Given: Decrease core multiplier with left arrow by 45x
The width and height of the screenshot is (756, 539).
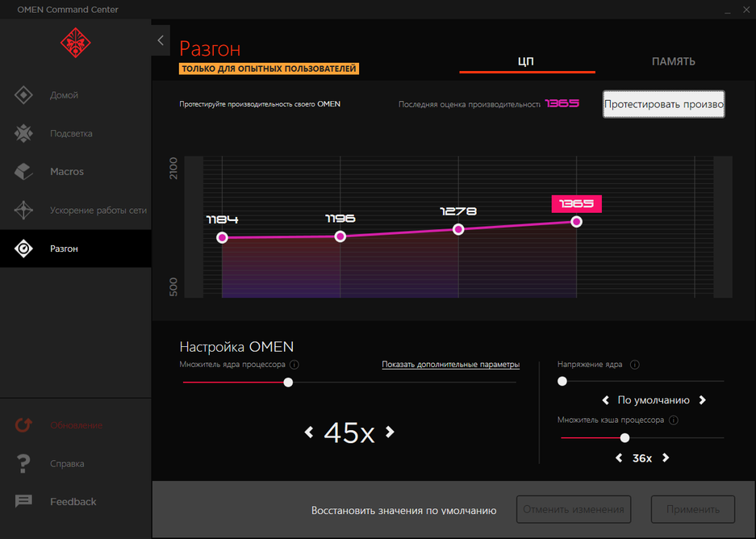Looking at the screenshot, I should [309, 432].
